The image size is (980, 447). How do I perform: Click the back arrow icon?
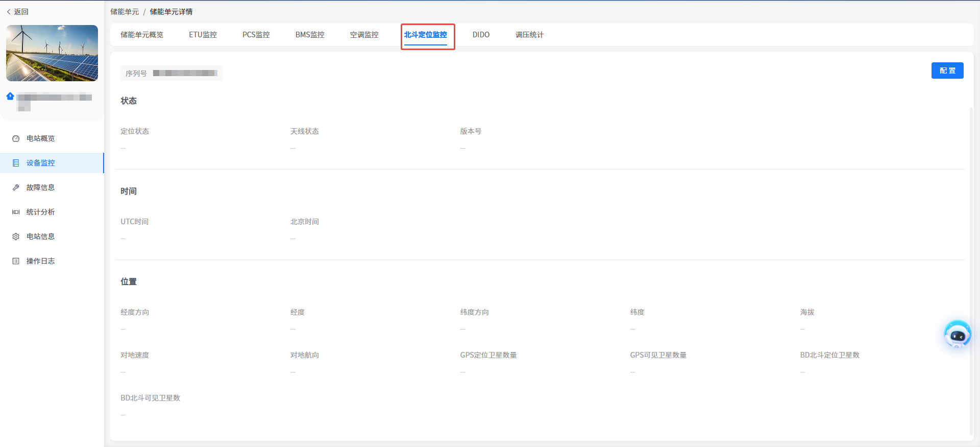pyautogui.click(x=9, y=12)
